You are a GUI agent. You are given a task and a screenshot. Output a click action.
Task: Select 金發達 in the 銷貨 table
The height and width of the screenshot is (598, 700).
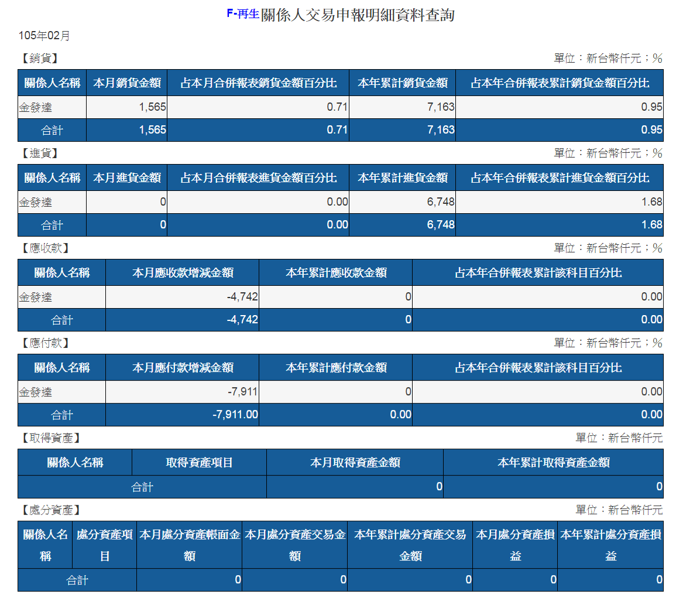(x=35, y=108)
